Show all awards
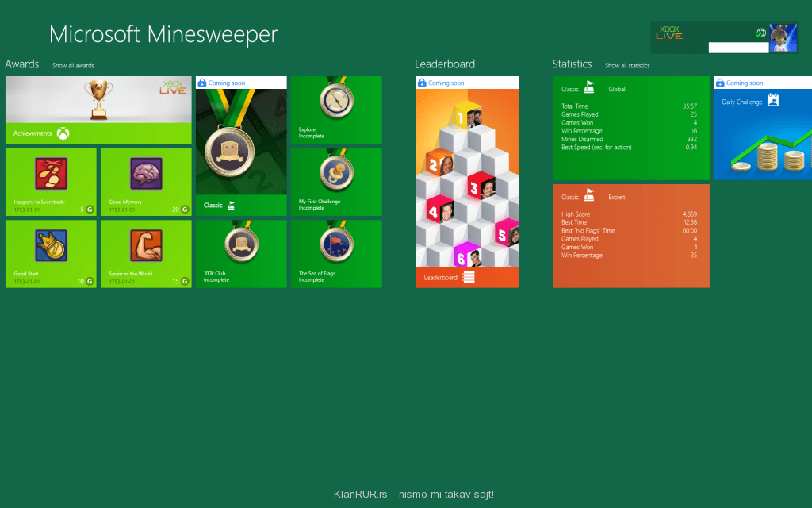This screenshot has width=812, height=508. tap(73, 66)
